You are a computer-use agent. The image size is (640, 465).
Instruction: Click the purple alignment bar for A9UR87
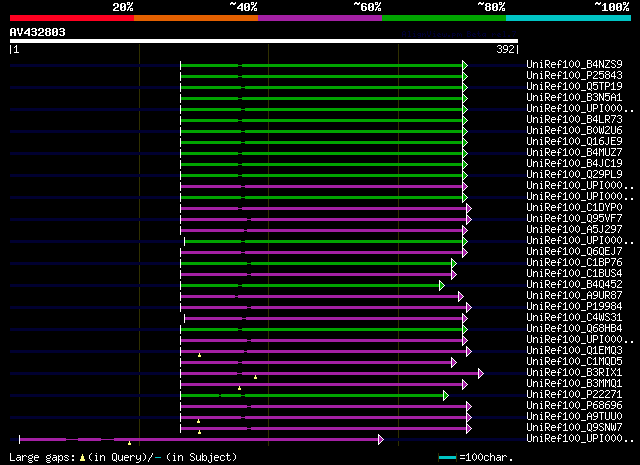(320, 296)
